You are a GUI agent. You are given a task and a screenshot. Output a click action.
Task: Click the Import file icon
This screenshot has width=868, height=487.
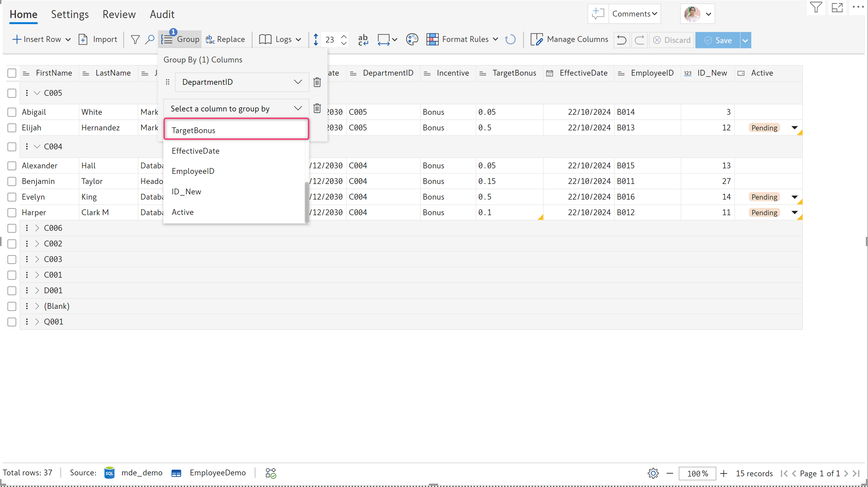[83, 39]
